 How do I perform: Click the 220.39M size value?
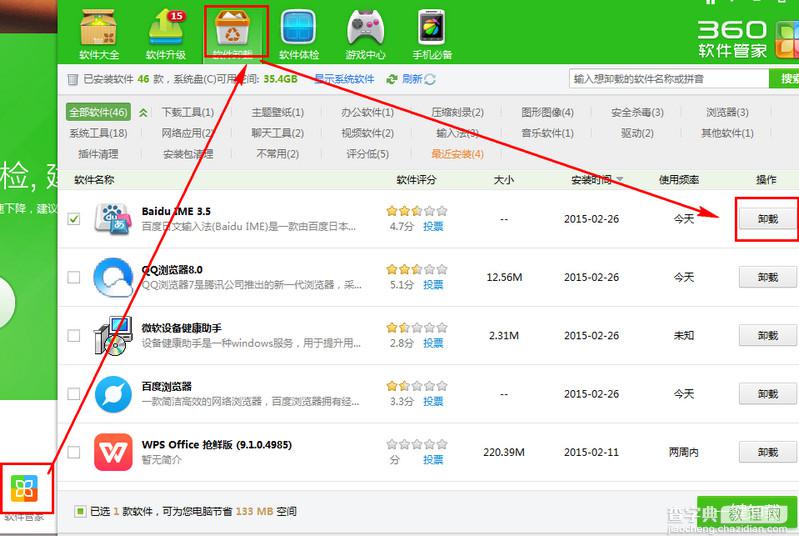pos(504,452)
